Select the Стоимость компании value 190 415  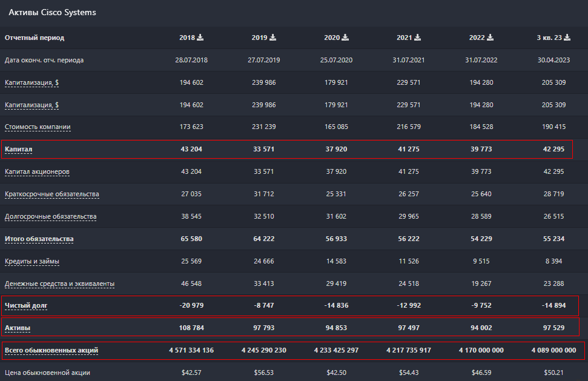[553, 127]
